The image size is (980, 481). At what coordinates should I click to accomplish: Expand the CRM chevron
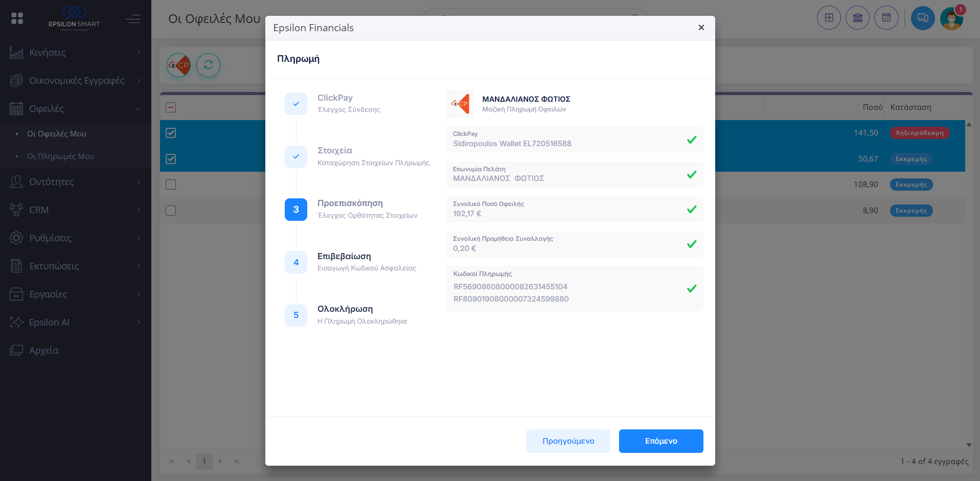(139, 210)
